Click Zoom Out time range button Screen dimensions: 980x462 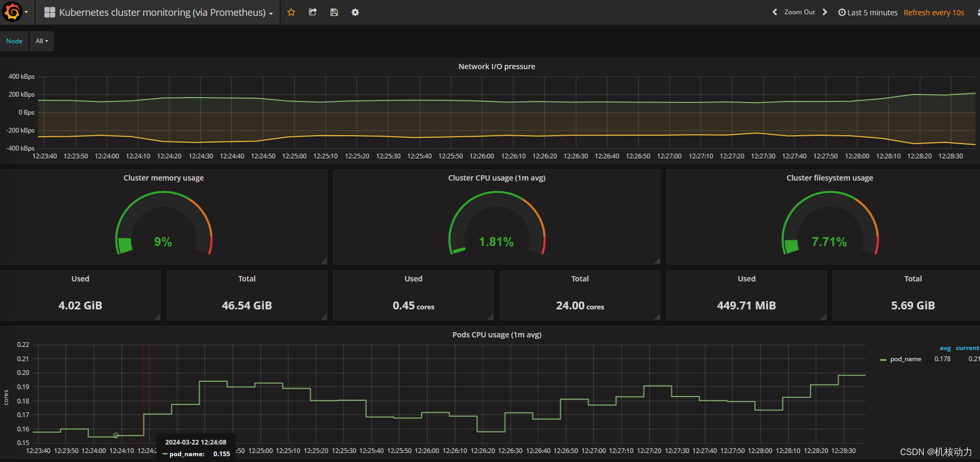799,12
